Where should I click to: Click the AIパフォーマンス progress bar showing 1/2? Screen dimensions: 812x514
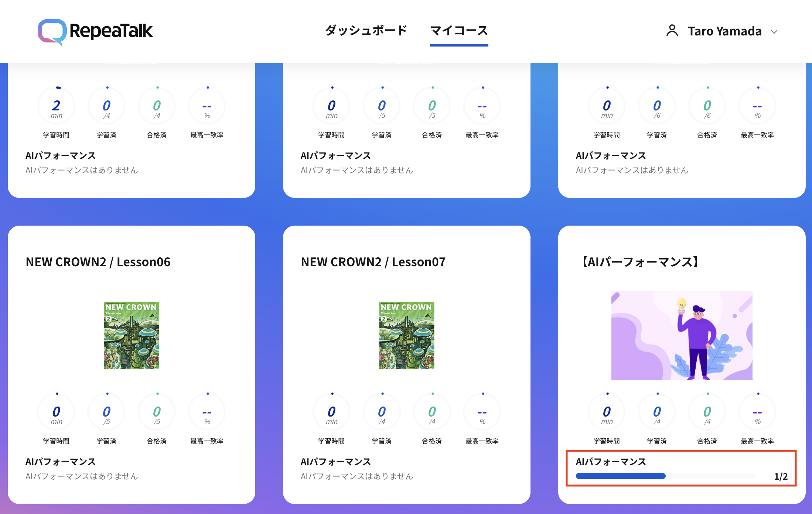pyautogui.click(x=665, y=476)
